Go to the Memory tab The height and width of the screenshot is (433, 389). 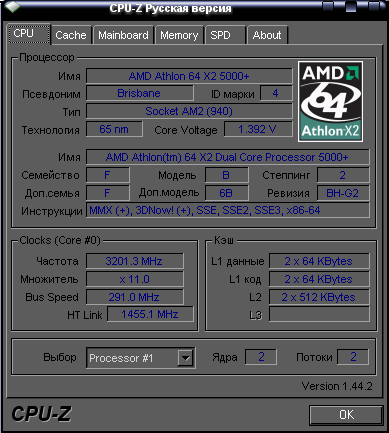pyautogui.click(x=179, y=35)
